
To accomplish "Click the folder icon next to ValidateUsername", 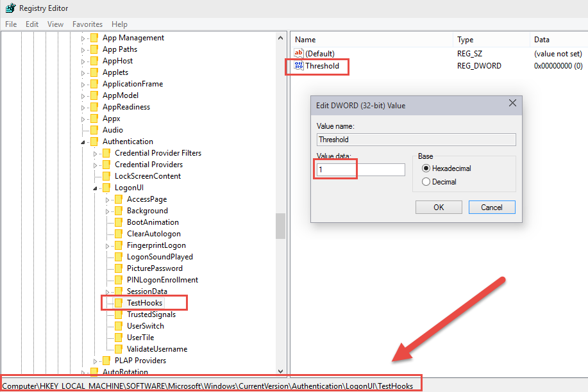I will (x=119, y=349).
